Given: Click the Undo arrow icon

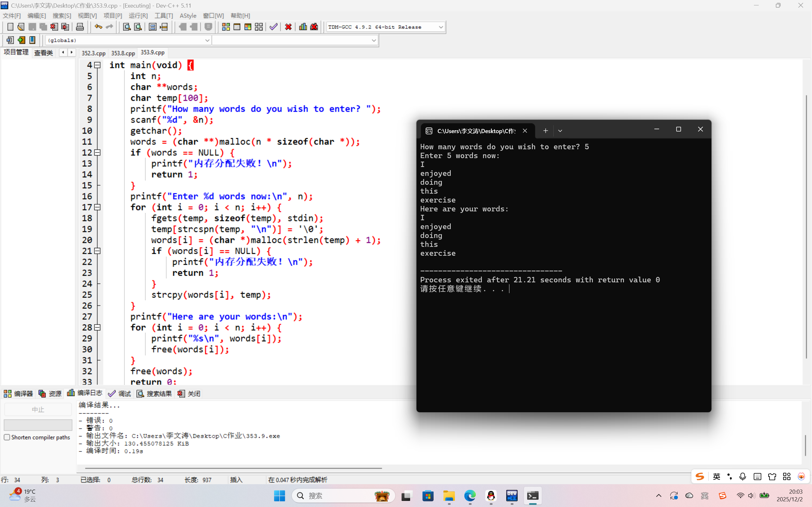Looking at the screenshot, I should pos(98,27).
